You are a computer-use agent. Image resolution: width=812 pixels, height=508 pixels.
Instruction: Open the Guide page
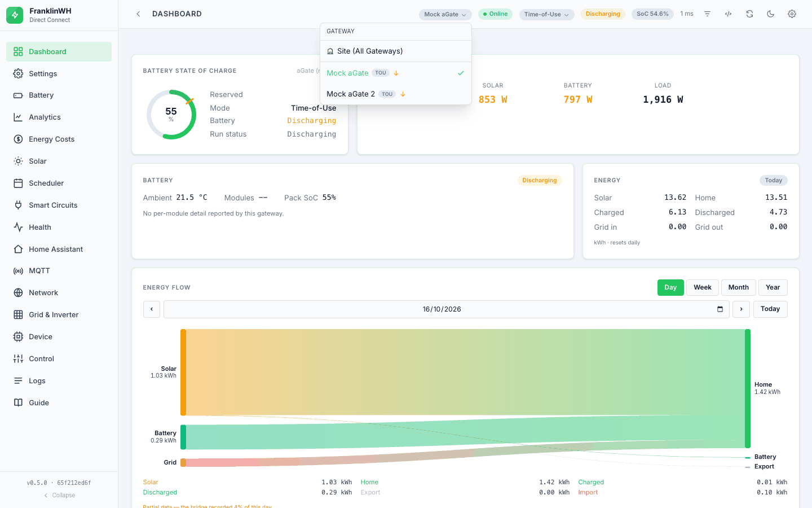(59, 403)
